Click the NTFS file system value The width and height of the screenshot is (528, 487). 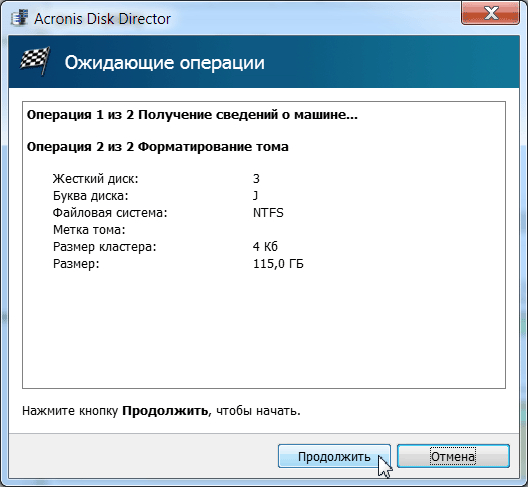pyautogui.click(x=268, y=213)
